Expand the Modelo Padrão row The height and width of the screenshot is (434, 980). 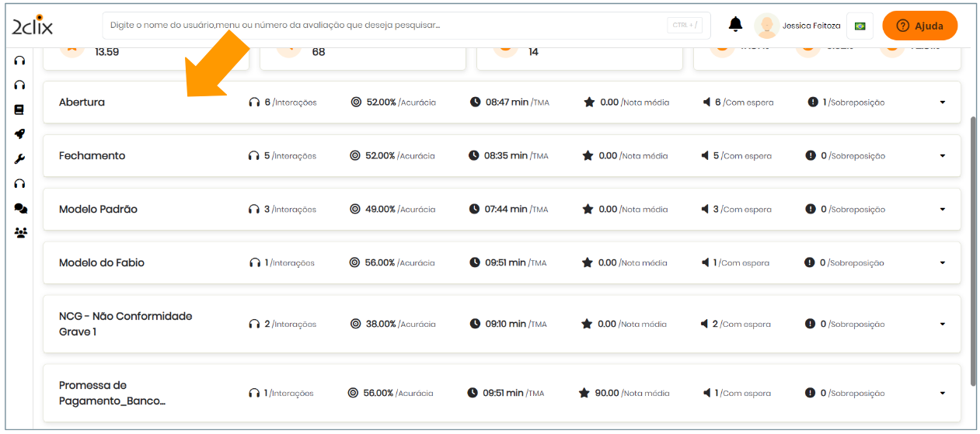(x=942, y=210)
